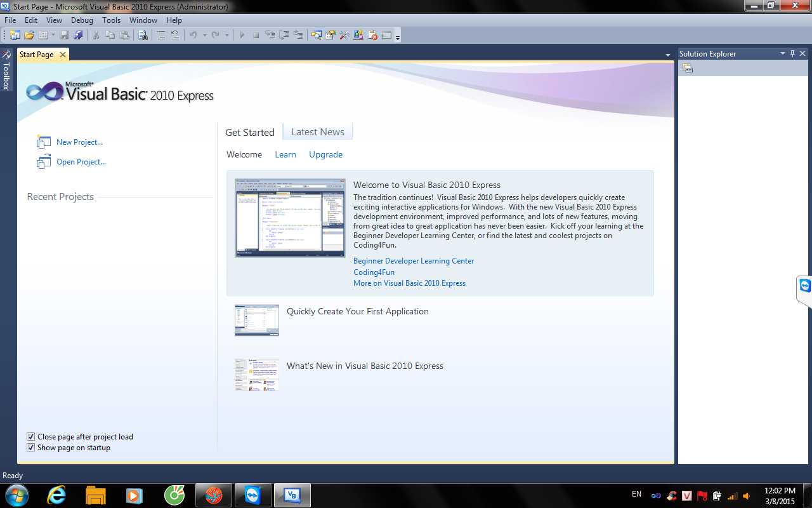
Task: Switch to the Learn sub-tab
Action: coord(285,154)
